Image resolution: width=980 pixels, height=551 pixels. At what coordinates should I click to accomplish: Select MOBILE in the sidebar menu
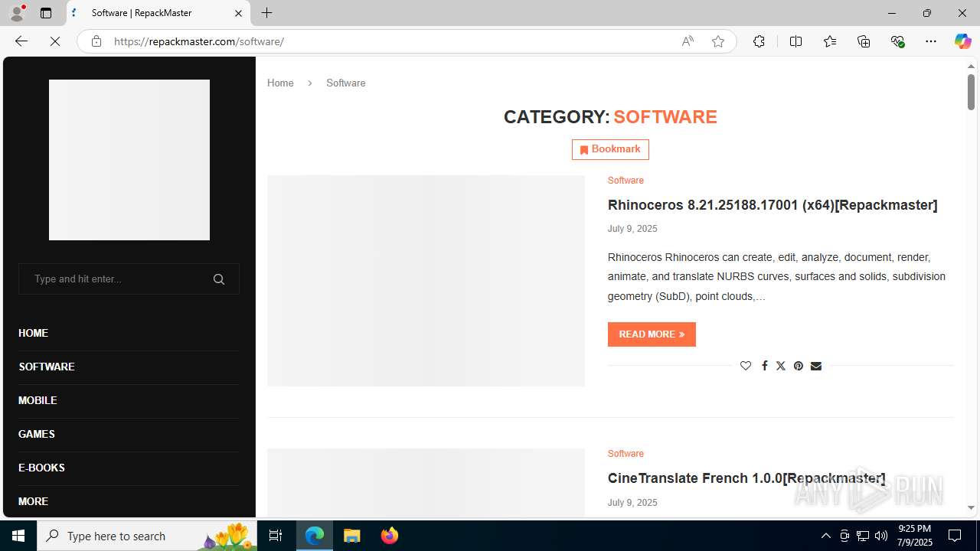pos(38,400)
